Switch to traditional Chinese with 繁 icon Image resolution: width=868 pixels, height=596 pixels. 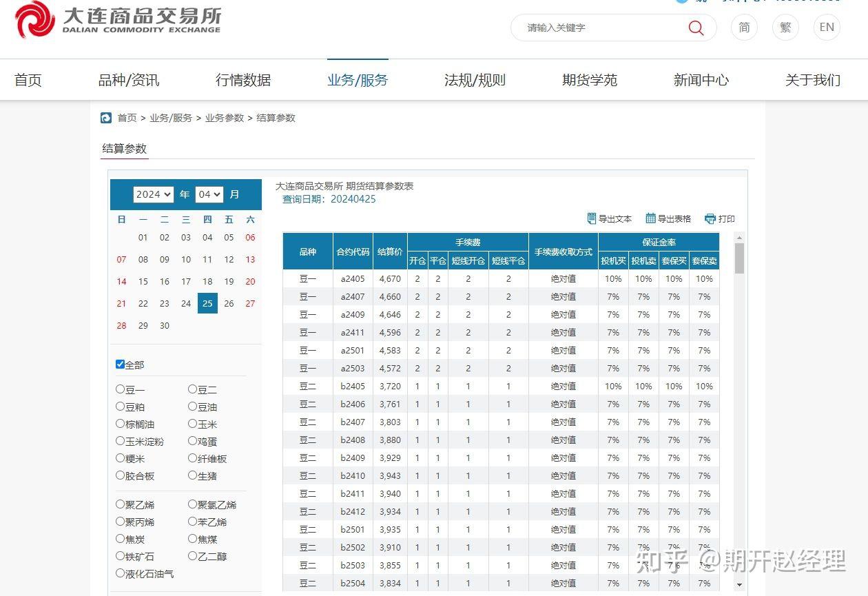tap(785, 28)
